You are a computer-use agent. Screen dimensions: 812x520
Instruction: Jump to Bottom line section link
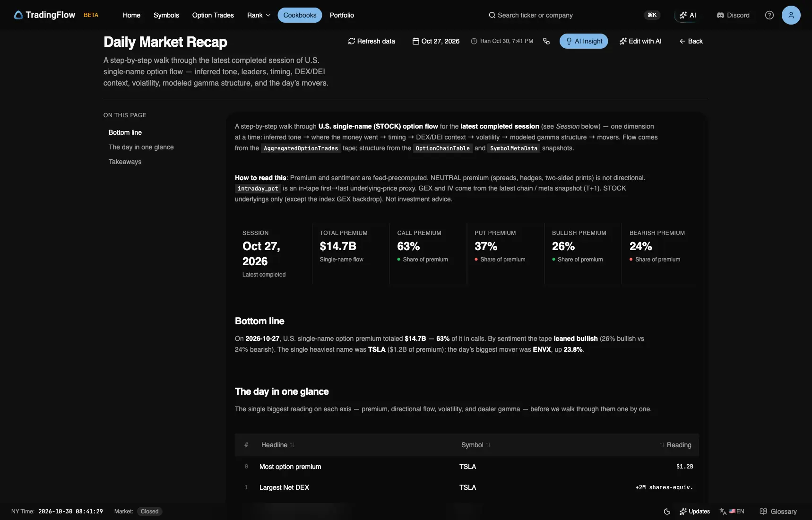[x=125, y=132]
